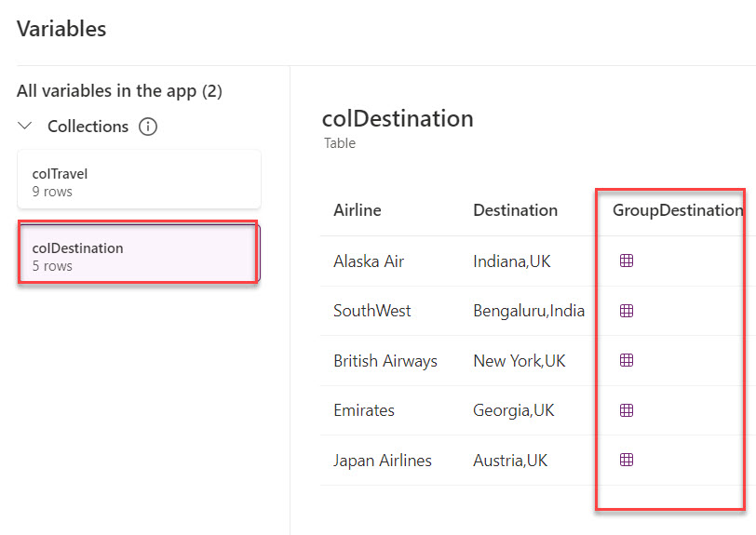Select the colDestination collection card
This screenshot has width=756, height=535.
139,252
